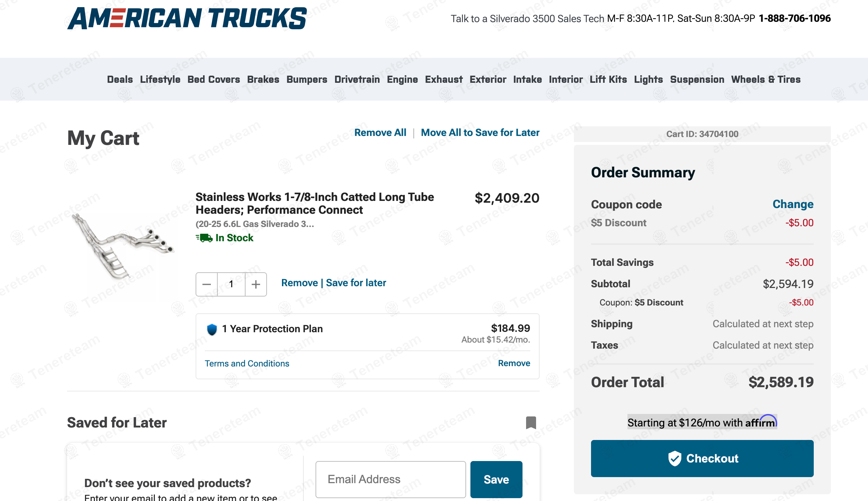
Task: Click Move All to Save for Later
Action: [480, 133]
